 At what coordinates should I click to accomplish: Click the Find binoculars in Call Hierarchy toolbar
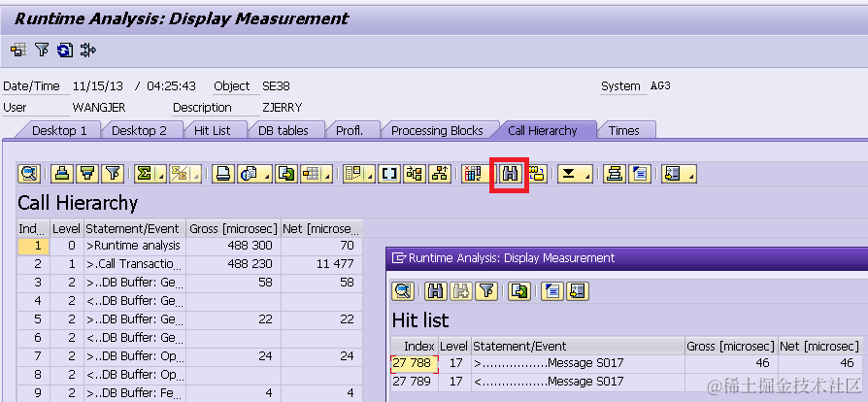[510, 174]
